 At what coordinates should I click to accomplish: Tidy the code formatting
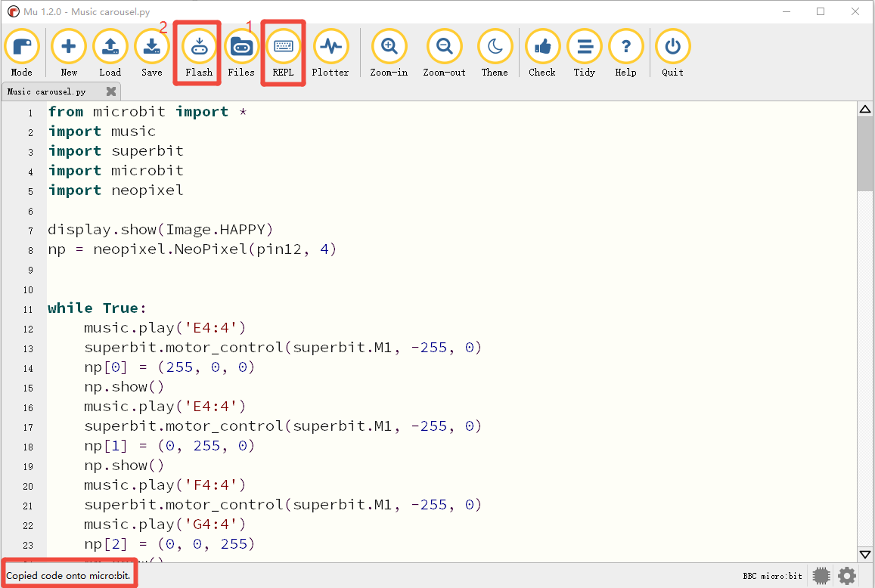click(585, 53)
